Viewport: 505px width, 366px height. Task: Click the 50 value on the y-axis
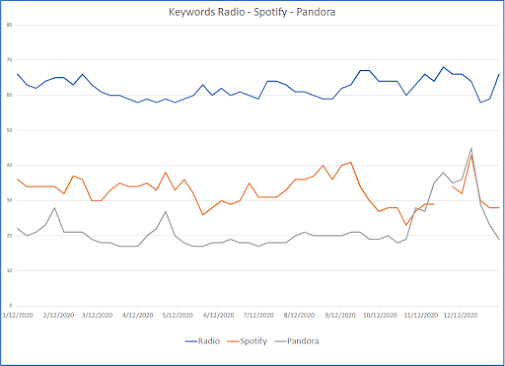pyautogui.click(x=9, y=130)
